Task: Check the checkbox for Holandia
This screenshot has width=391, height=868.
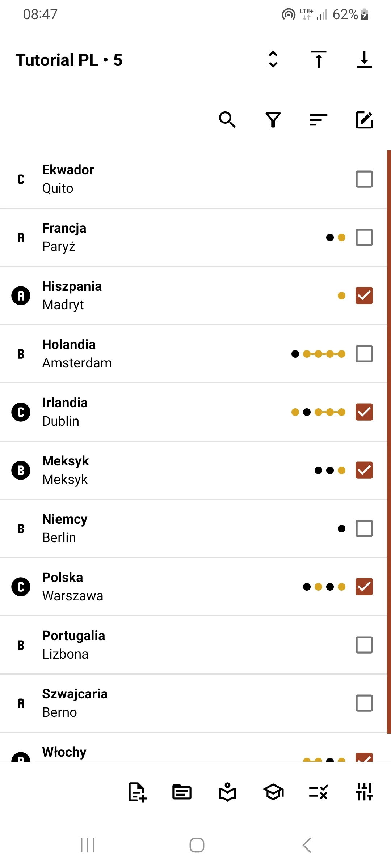Action: pyautogui.click(x=364, y=354)
